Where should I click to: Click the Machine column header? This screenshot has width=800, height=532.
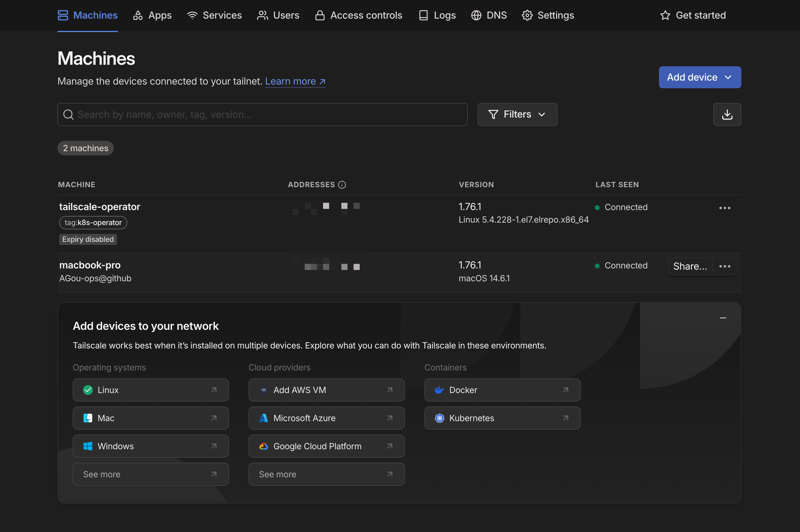click(77, 185)
